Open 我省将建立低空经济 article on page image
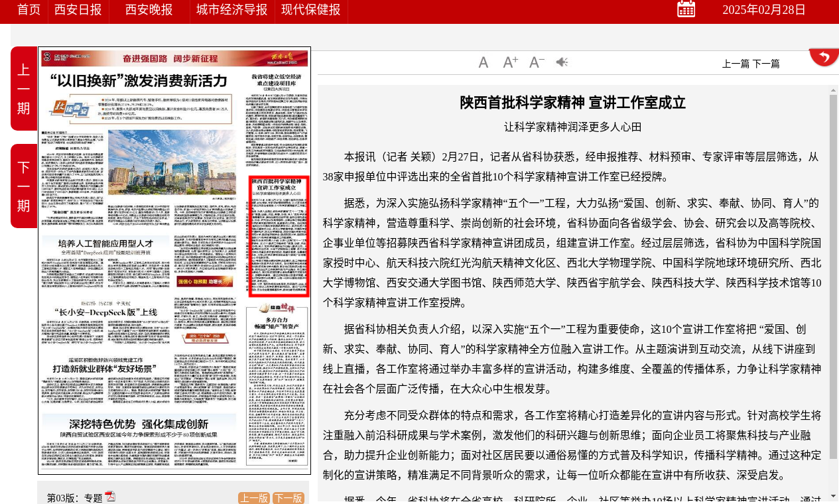Viewport: 839px width, 504px height. [278, 81]
